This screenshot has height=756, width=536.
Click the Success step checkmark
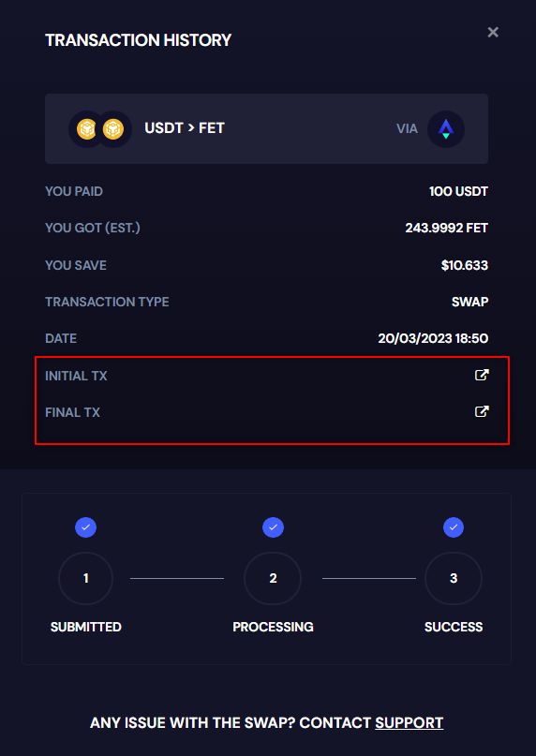(x=454, y=527)
